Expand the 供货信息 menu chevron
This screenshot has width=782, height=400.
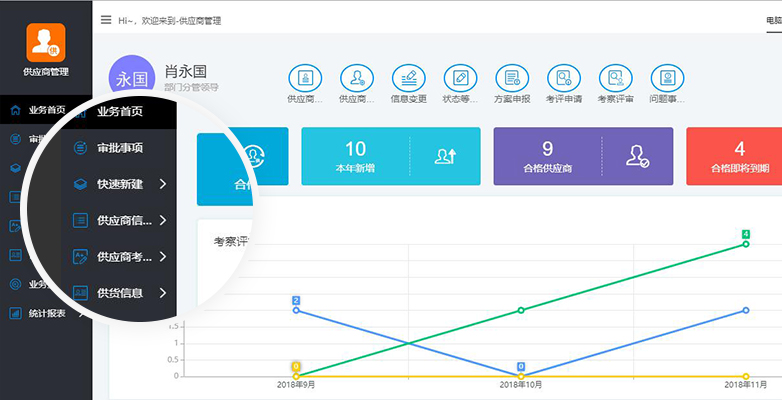163,293
